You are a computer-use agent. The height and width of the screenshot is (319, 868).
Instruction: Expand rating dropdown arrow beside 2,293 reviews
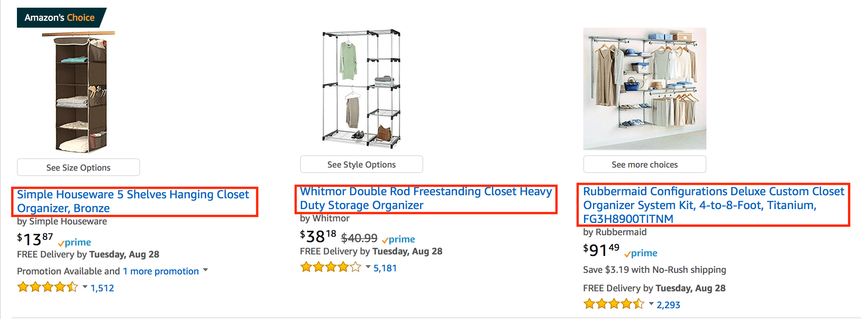coord(651,304)
